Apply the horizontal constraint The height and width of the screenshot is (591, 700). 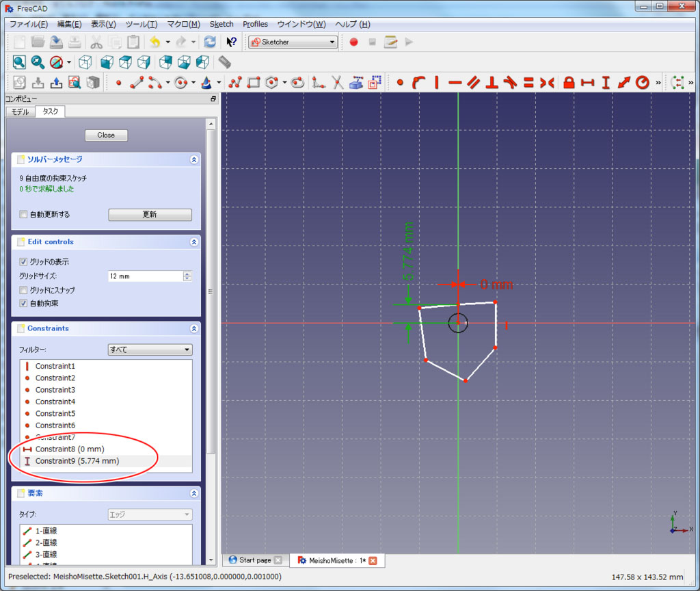tap(455, 83)
